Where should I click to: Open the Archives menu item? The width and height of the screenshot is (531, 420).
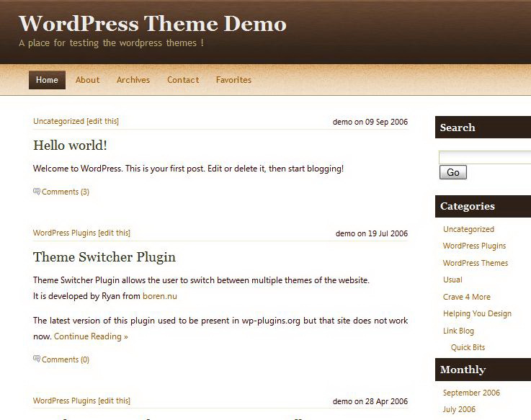[133, 80]
